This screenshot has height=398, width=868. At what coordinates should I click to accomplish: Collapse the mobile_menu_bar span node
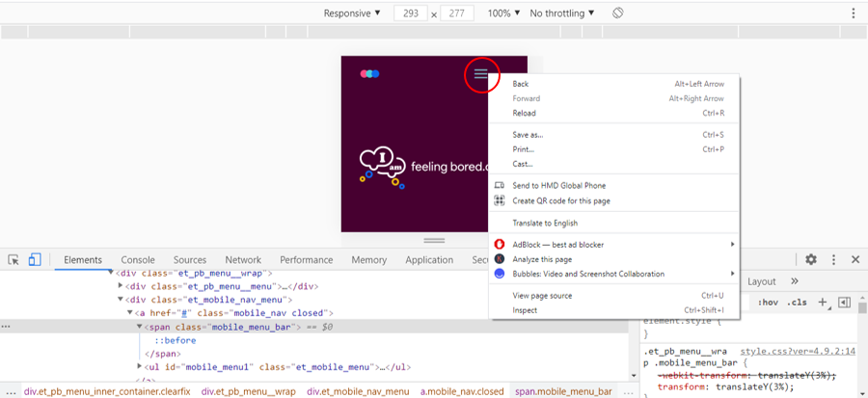click(x=140, y=327)
